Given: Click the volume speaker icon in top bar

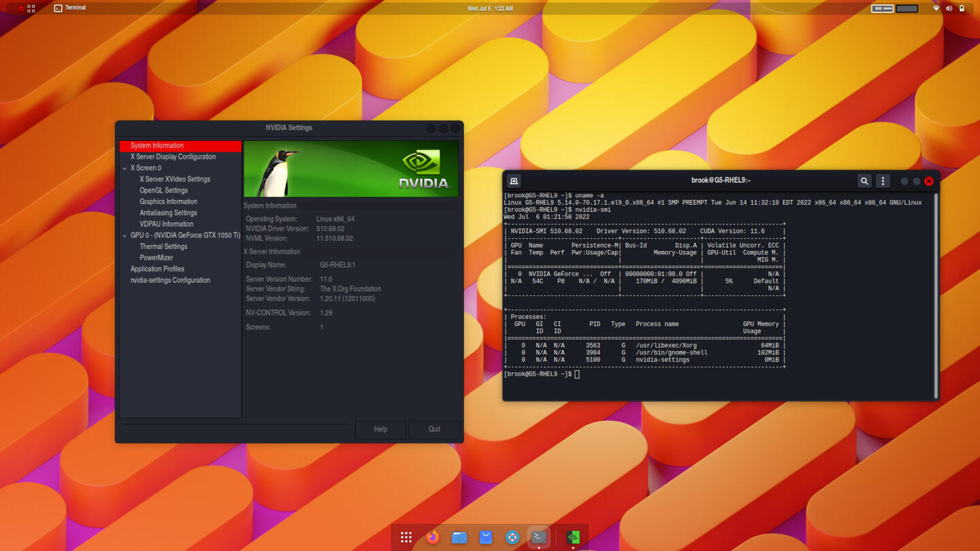Looking at the screenshot, I should click(x=949, y=8).
